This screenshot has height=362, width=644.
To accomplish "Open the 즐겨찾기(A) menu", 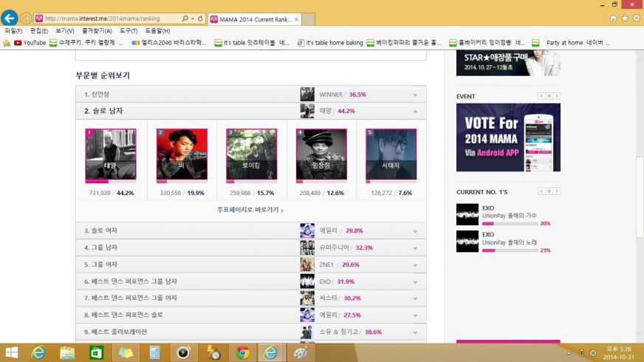I will pos(97,31).
